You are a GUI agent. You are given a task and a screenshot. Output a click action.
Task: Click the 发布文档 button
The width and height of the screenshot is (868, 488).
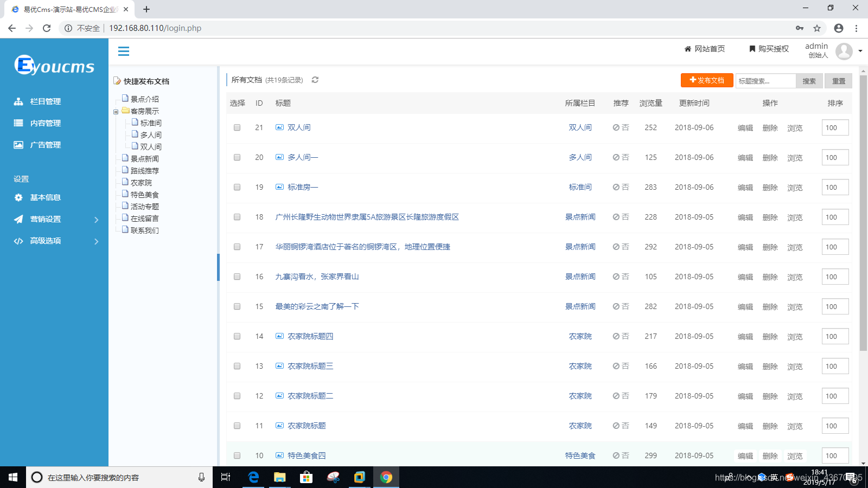pos(706,80)
